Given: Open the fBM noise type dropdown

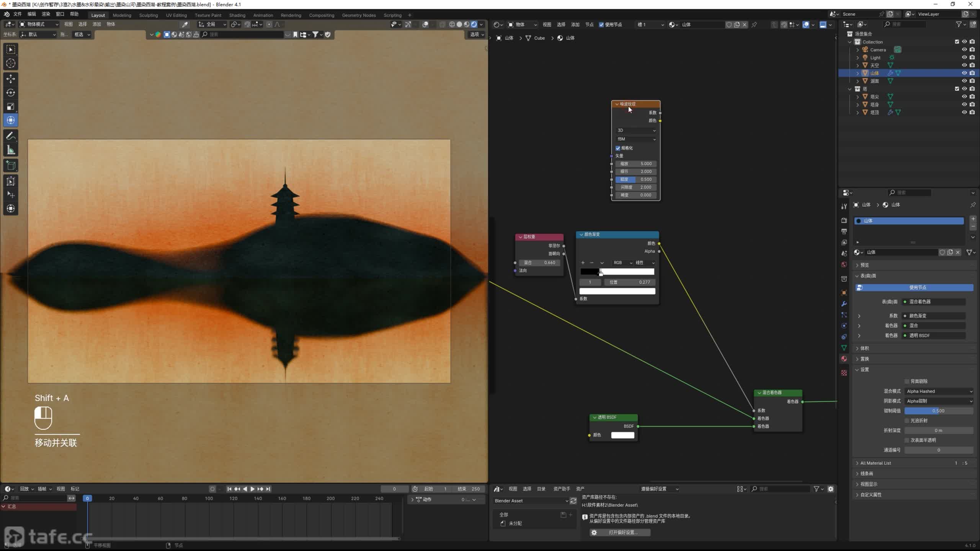Looking at the screenshot, I should click(x=636, y=139).
